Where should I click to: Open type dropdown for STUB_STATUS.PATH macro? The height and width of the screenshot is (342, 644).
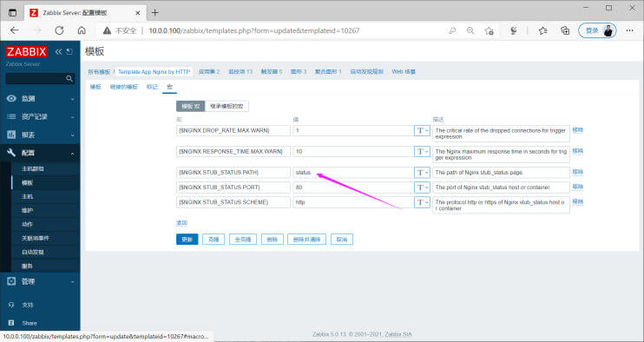point(422,173)
